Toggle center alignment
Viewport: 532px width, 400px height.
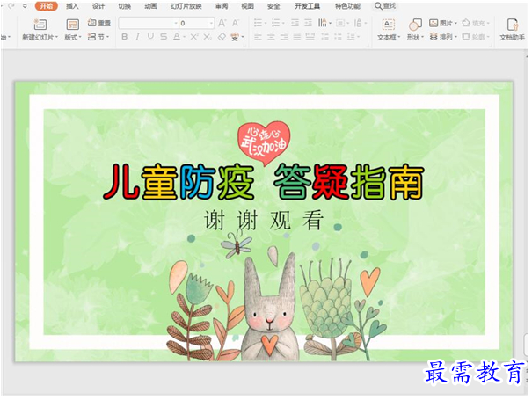[x=271, y=37]
